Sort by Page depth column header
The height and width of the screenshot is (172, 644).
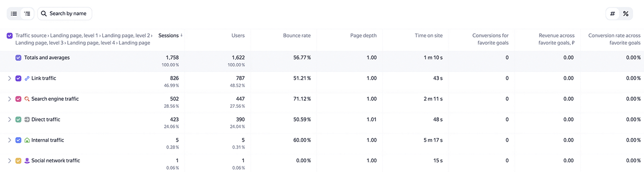[x=363, y=35]
